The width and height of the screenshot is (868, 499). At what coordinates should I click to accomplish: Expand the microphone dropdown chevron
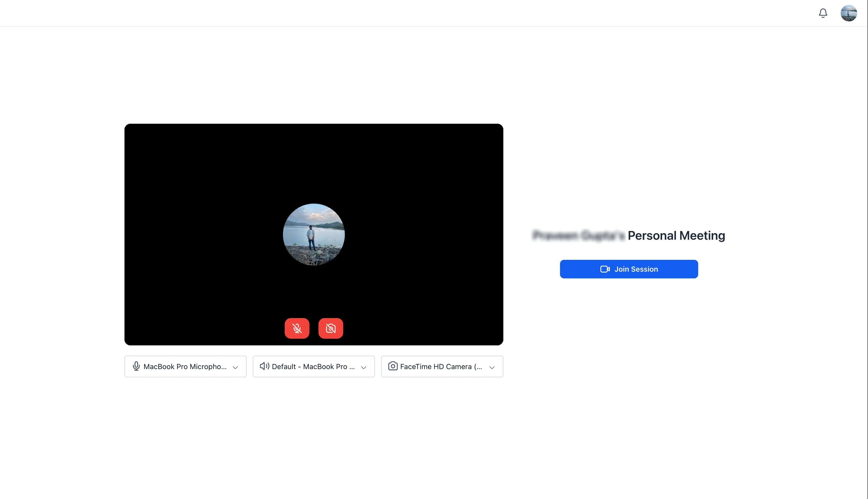[x=235, y=367]
